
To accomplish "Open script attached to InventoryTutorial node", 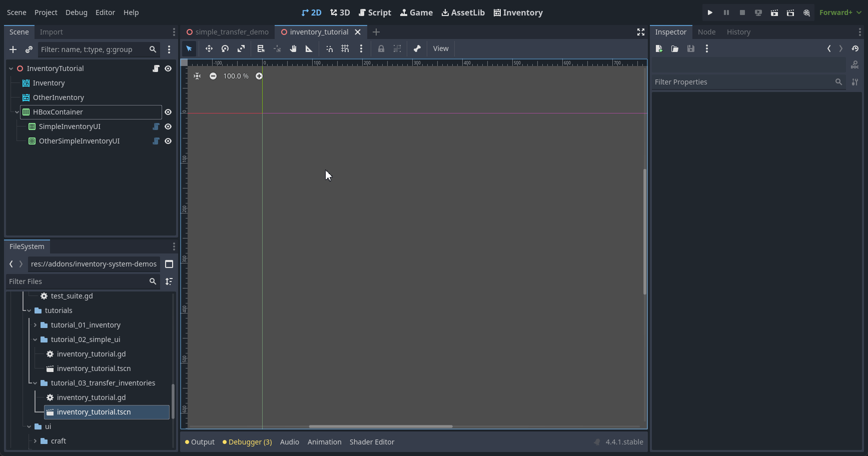I will click(156, 68).
